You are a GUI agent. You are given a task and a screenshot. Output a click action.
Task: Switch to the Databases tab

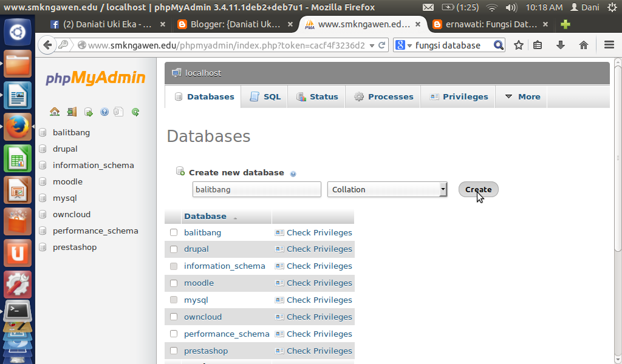pos(204,96)
